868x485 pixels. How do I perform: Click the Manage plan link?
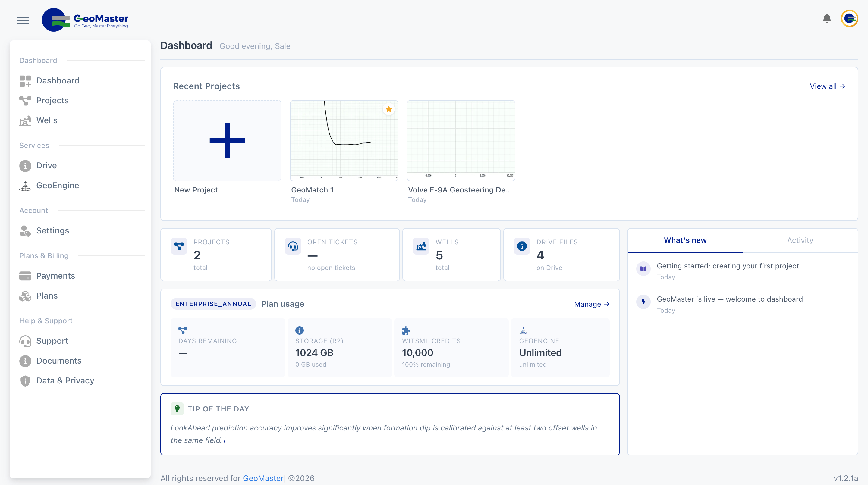click(x=591, y=304)
